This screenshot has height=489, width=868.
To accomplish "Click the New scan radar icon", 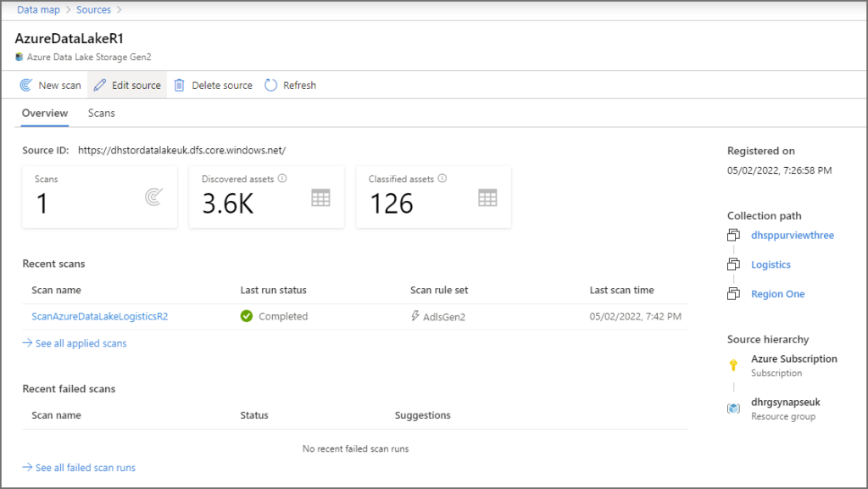I will tap(25, 86).
